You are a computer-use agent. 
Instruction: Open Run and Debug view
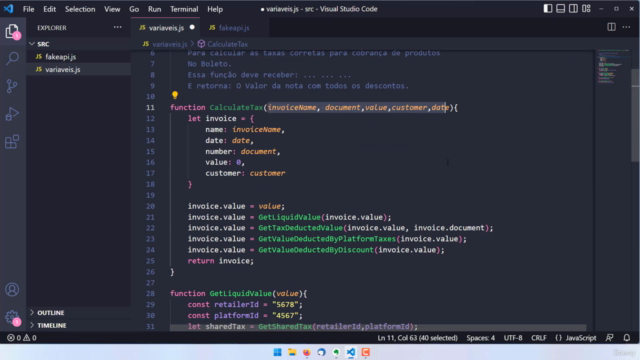pos(12,114)
